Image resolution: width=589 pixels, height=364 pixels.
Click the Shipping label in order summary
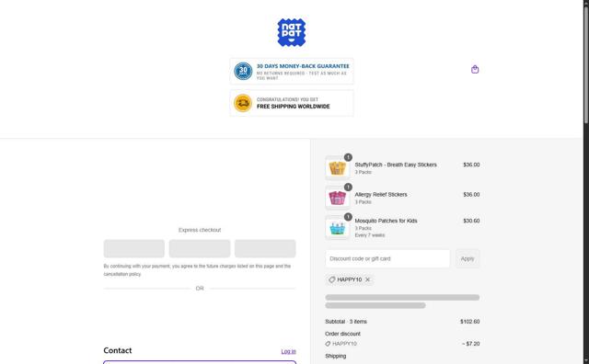click(335, 356)
